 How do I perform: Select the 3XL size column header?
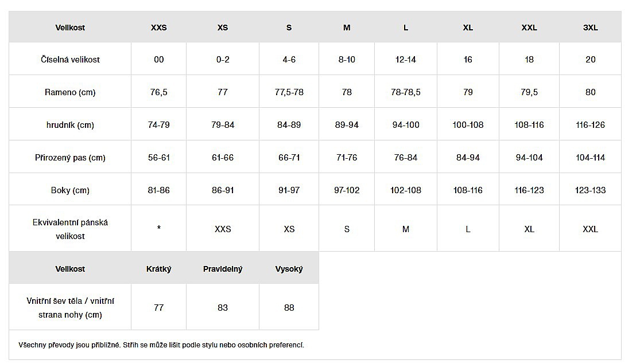[x=590, y=28]
